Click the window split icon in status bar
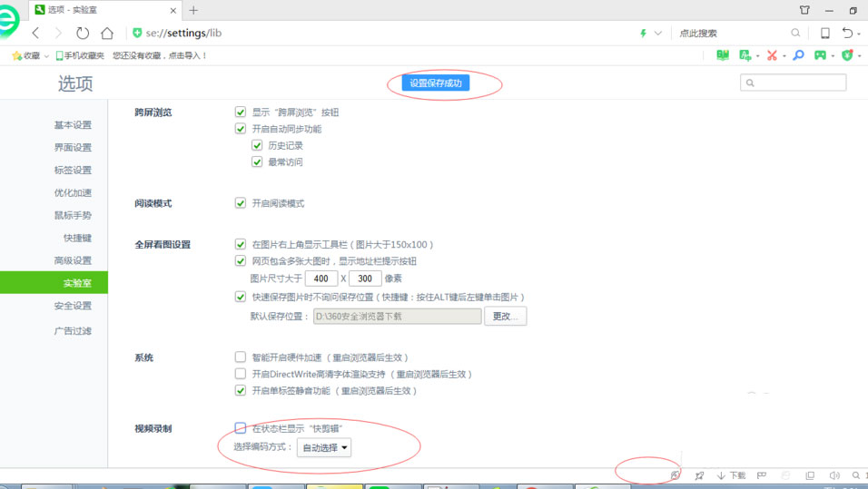The image size is (868, 489). coord(810,475)
